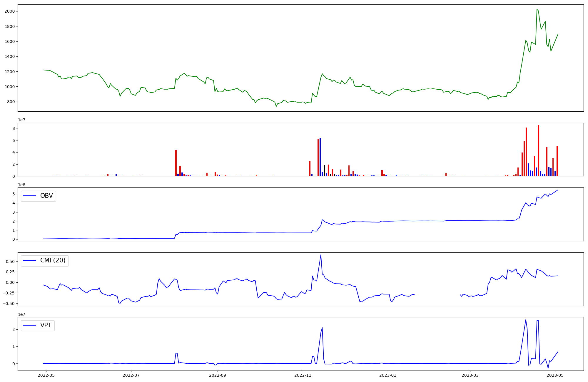This screenshot has width=588, height=382.
Task: Click the 1e8 exponent above OBV chart
Action: pyautogui.click(x=22, y=185)
